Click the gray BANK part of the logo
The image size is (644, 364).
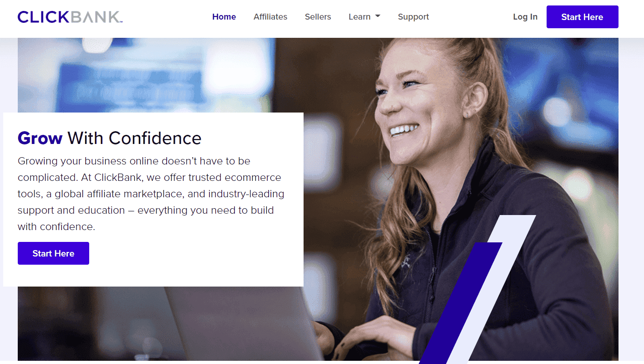(x=96, y=17)
